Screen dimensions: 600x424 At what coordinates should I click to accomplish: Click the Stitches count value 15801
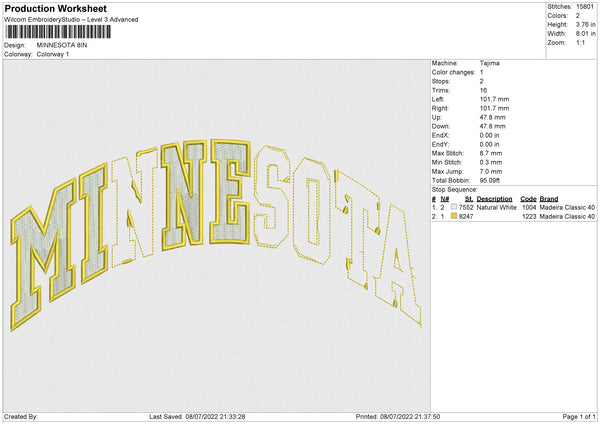point(586,7)
